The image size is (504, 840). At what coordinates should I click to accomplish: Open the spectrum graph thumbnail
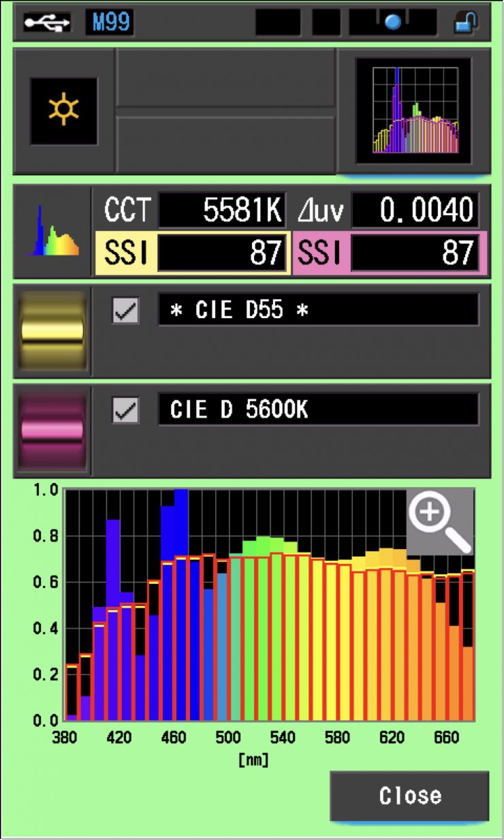point(413,110)
